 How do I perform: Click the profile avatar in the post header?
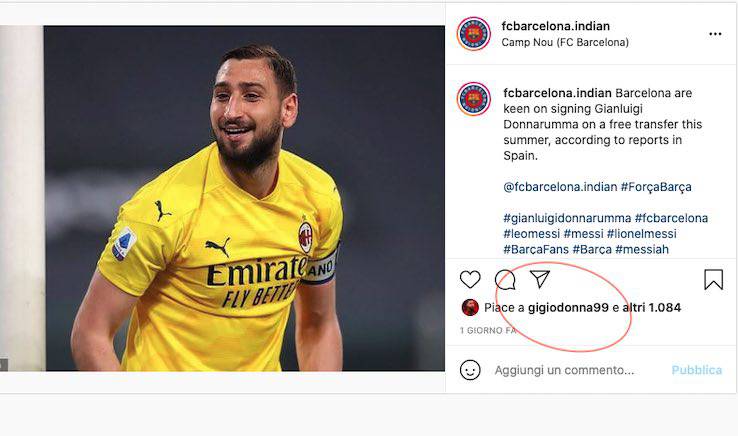[474, 34]
